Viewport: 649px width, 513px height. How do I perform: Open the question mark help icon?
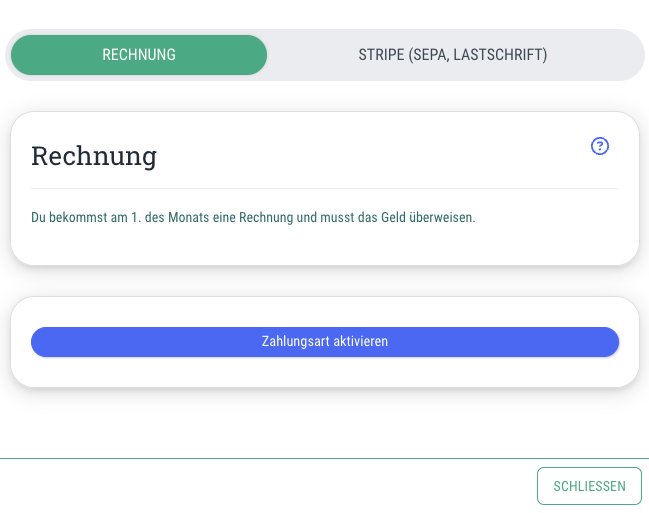599,146
